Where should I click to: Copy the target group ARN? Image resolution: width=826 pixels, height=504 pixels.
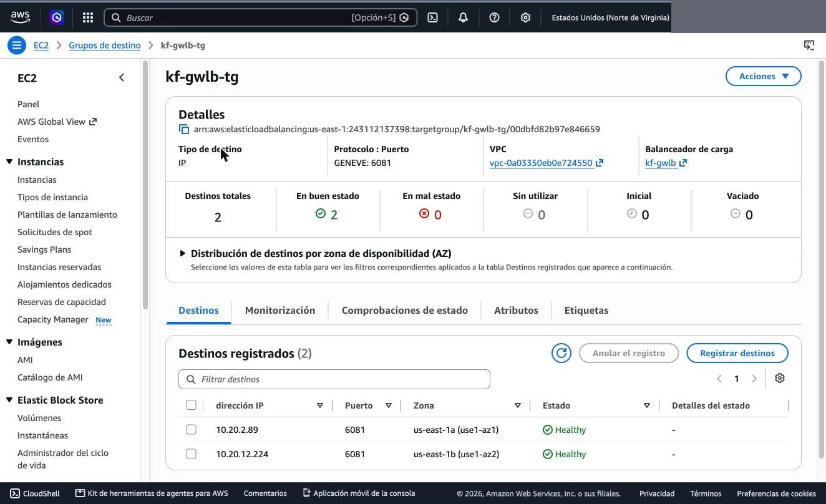point(184,129)
